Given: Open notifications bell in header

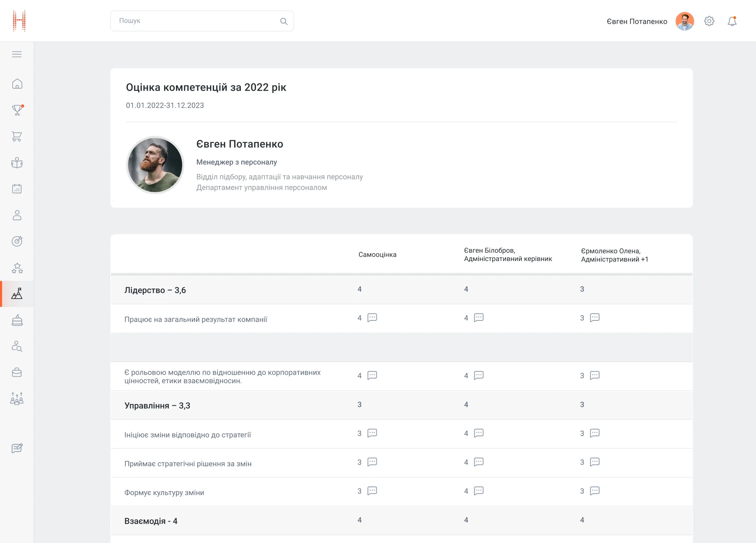Looking at the screenshot, I should [732, 21].
